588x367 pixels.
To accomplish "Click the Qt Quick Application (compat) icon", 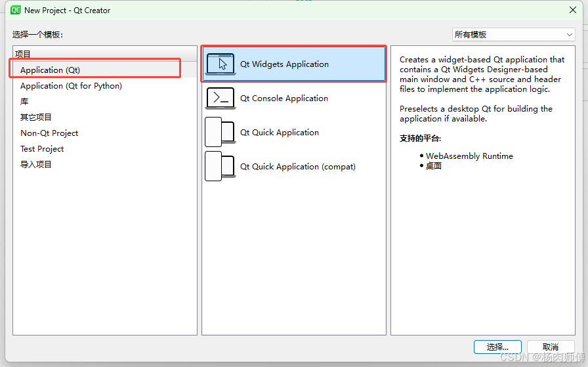I will [x=220, y=166].
